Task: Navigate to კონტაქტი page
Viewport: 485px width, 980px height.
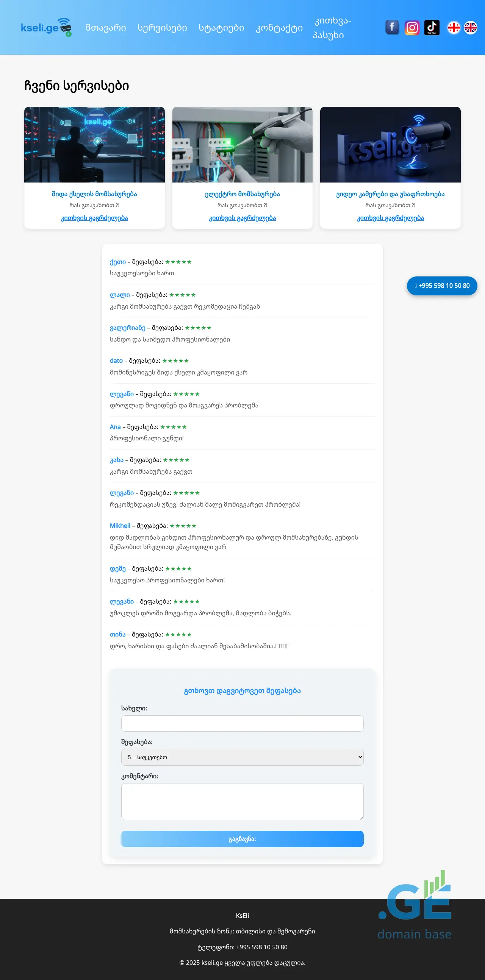Action: coord(279,28)
